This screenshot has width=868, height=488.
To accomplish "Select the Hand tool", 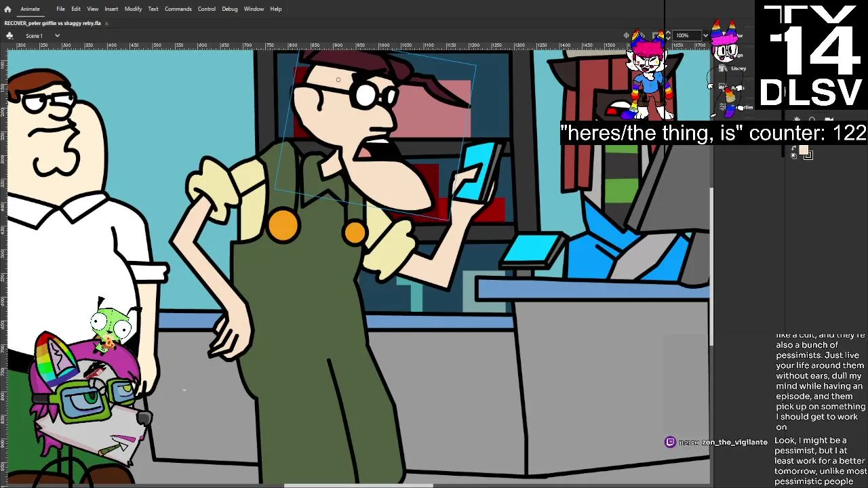I will point(797,119).
